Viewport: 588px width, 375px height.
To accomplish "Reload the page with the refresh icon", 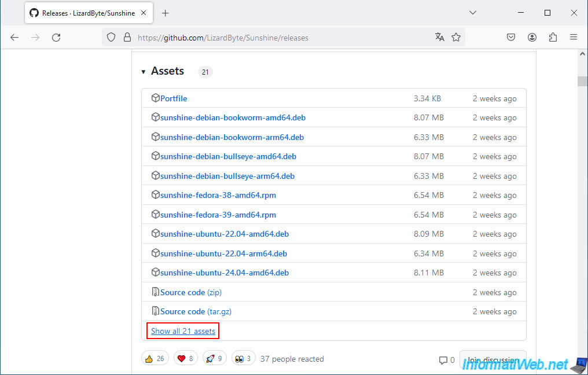I will 56,38.
